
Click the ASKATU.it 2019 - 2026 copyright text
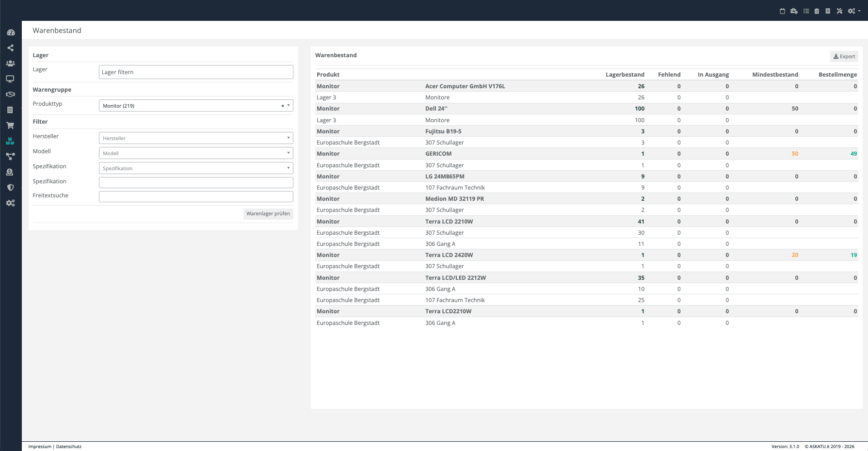pyautogui.click(x=830, y=447)
